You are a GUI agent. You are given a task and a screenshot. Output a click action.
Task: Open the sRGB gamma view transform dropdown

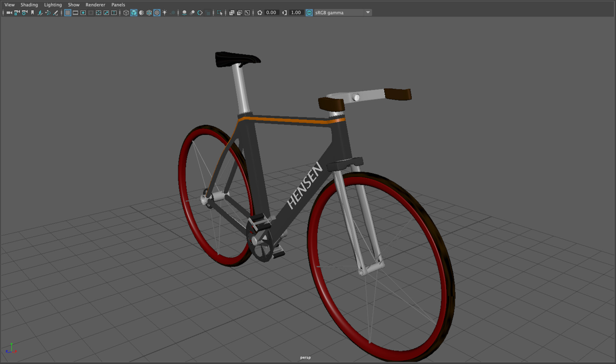click(x=368, y=13)
